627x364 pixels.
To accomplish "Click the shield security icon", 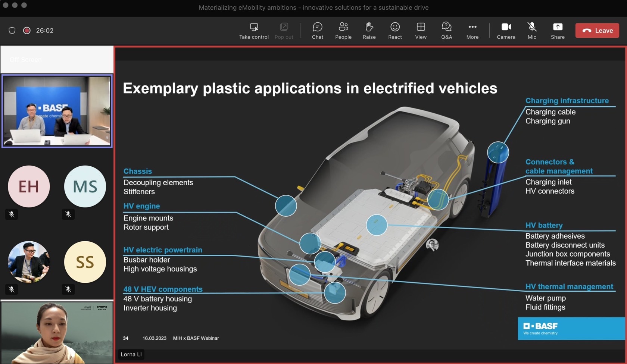I will [12, 31].
